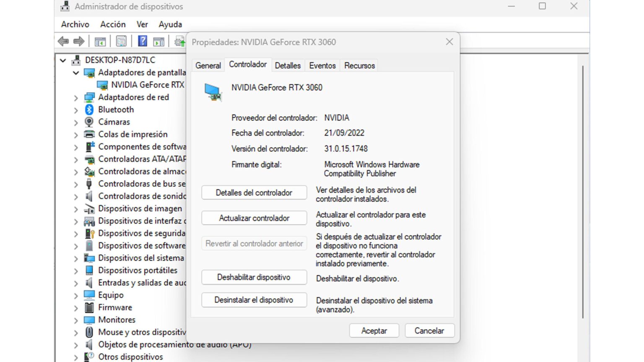The height and width of the screenshot is (362, 644).
Task: Click the Update device driver toolbar icon
Action: coord(179,41)
